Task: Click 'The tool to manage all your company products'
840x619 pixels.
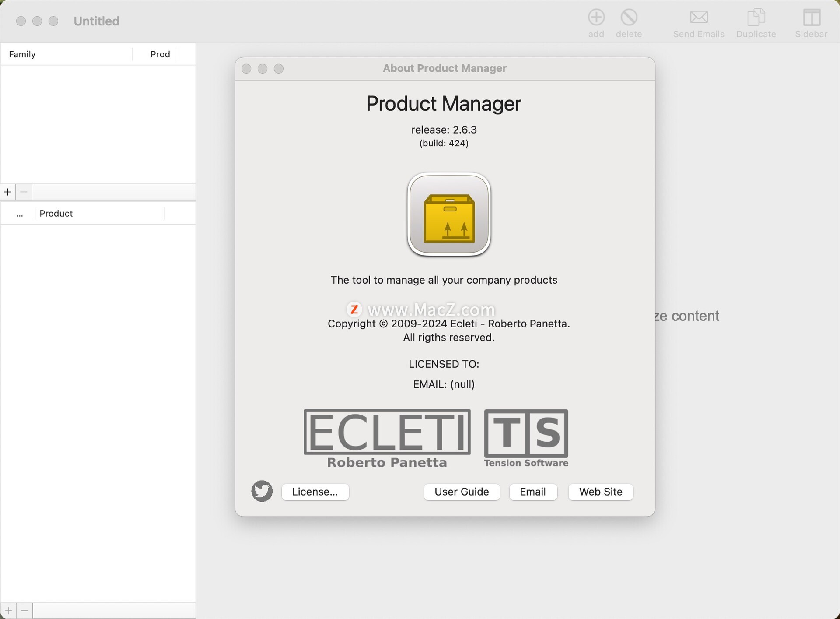Action: click(x=444, y=280)
